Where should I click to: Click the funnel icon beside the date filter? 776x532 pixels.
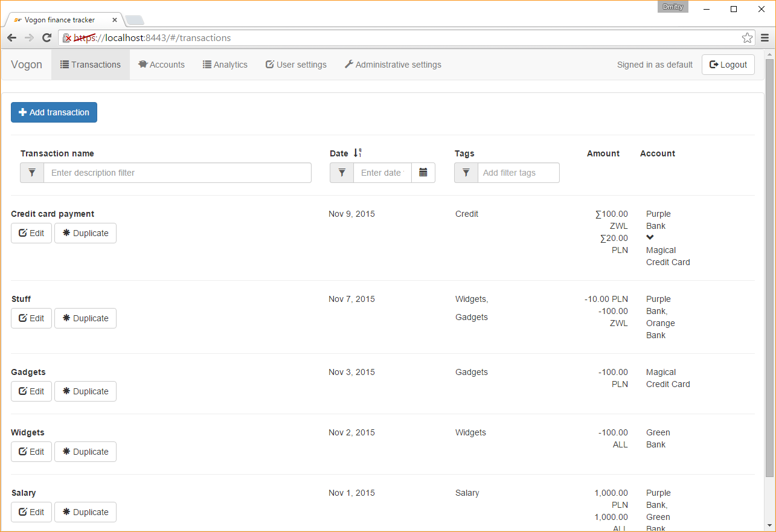pyautogui.click(x=342, y=173)
